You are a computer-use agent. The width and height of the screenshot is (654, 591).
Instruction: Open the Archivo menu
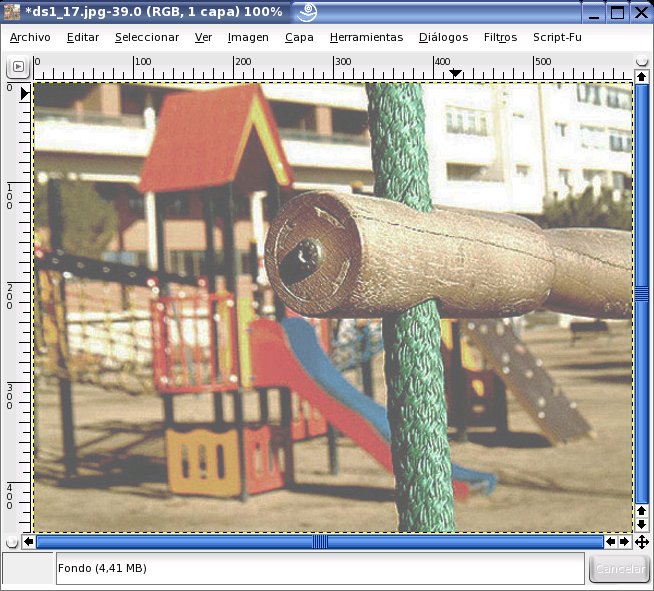coord(30,38)
